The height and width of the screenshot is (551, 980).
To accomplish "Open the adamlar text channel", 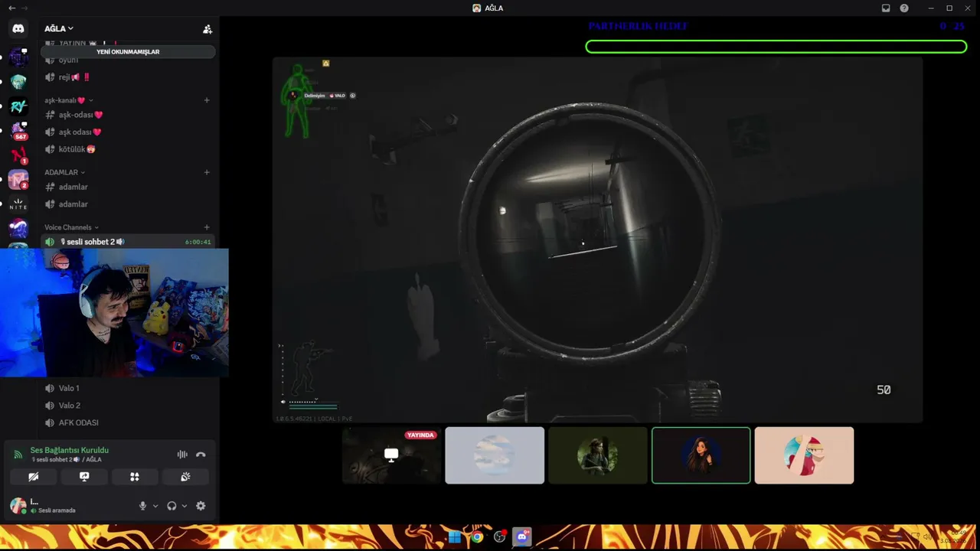I will (x=127, y=187).
